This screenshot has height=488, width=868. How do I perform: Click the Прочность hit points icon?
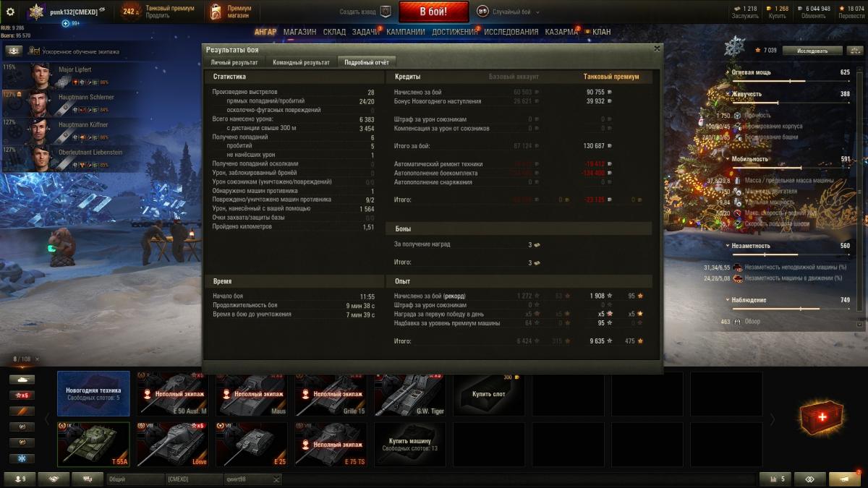pyautogui.click(x=737, y=116)
